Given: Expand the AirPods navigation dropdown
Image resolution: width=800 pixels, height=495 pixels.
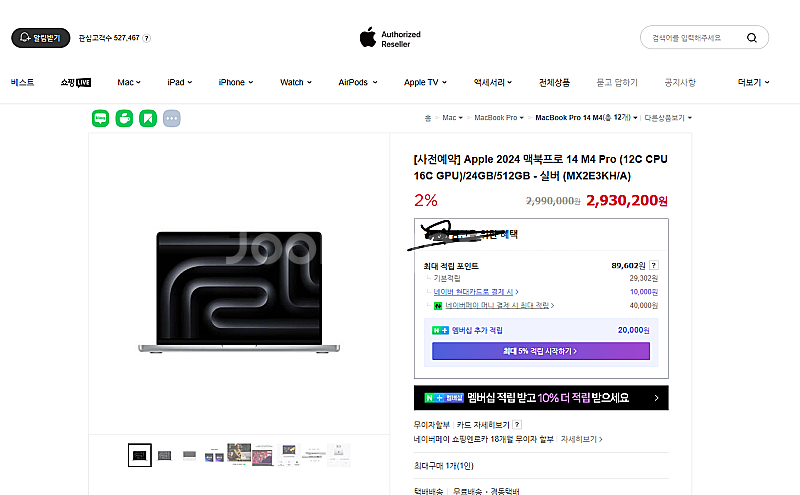Looking at the screenshot, I should (358, 82).
